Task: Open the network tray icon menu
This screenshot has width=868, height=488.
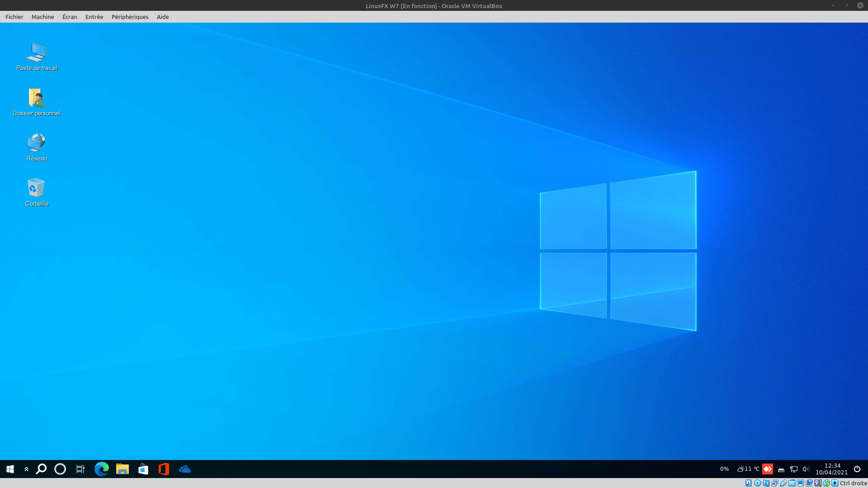Action: click(x=793, y=469)
